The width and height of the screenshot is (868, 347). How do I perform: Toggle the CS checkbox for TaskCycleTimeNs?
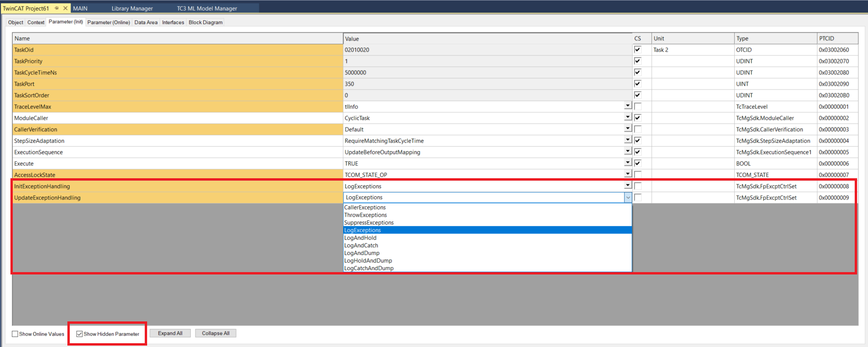click(637, 72)
